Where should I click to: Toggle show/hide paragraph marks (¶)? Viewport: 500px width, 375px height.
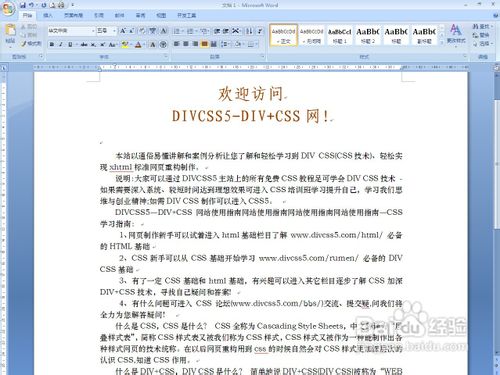point(259,31)
